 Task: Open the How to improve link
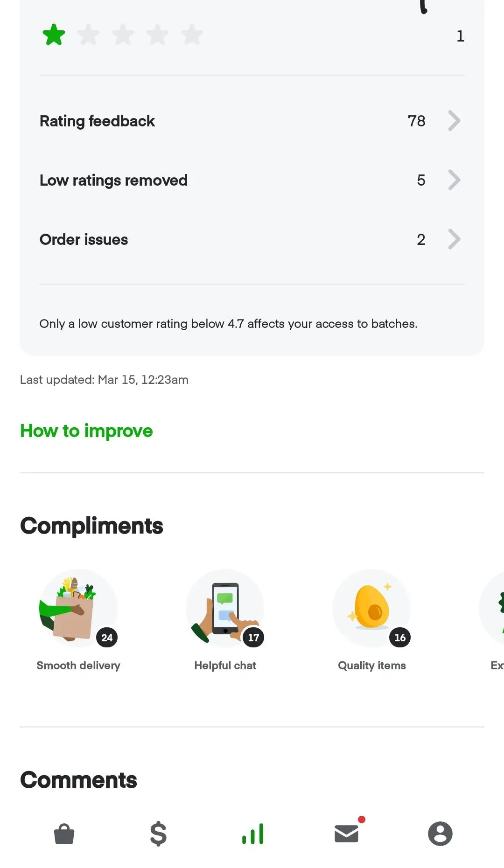click(x=86, y=431)
